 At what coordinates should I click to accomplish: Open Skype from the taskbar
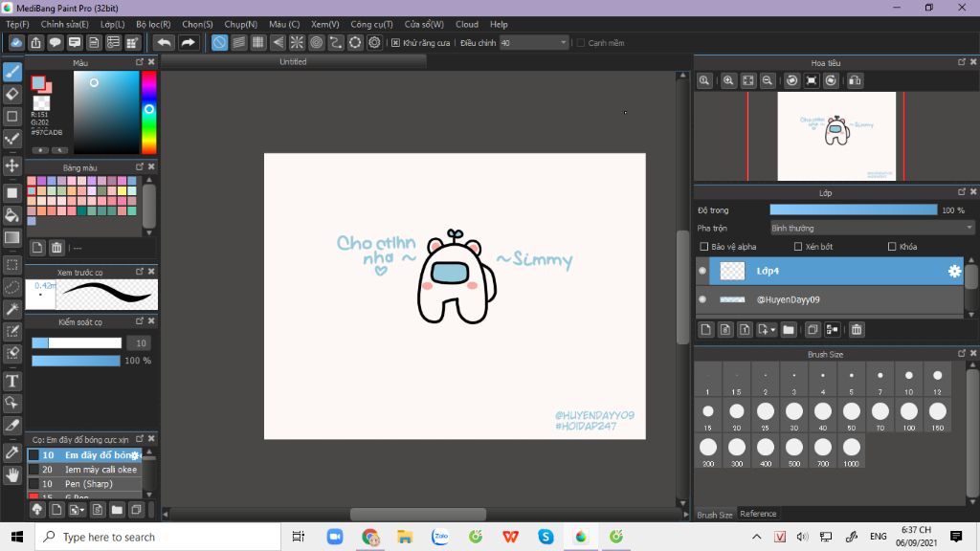point(546,537)
